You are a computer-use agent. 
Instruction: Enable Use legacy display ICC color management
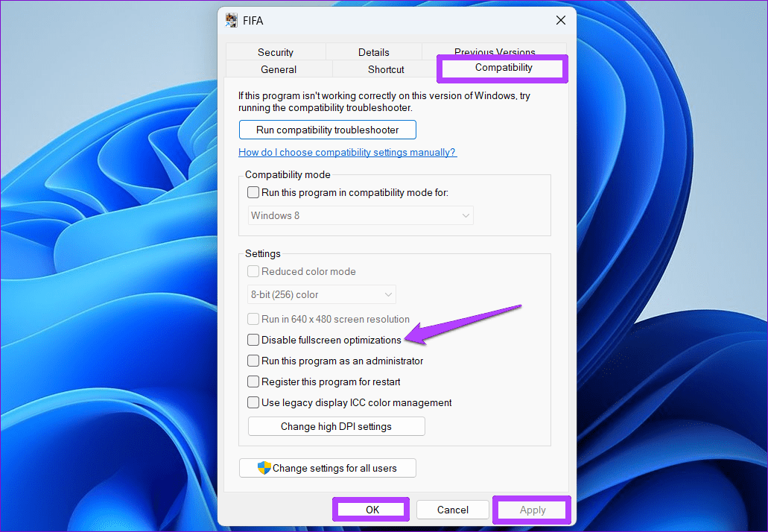(253, 402)
